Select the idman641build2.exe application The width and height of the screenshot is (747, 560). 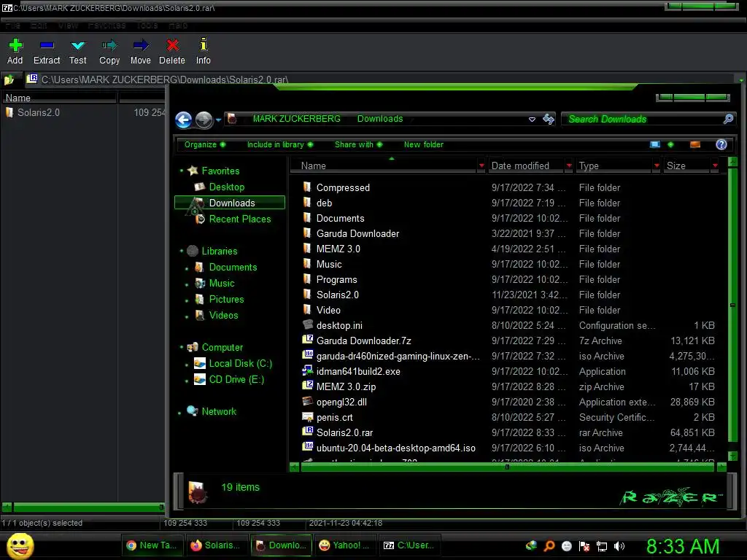click(x=357, y=371)
